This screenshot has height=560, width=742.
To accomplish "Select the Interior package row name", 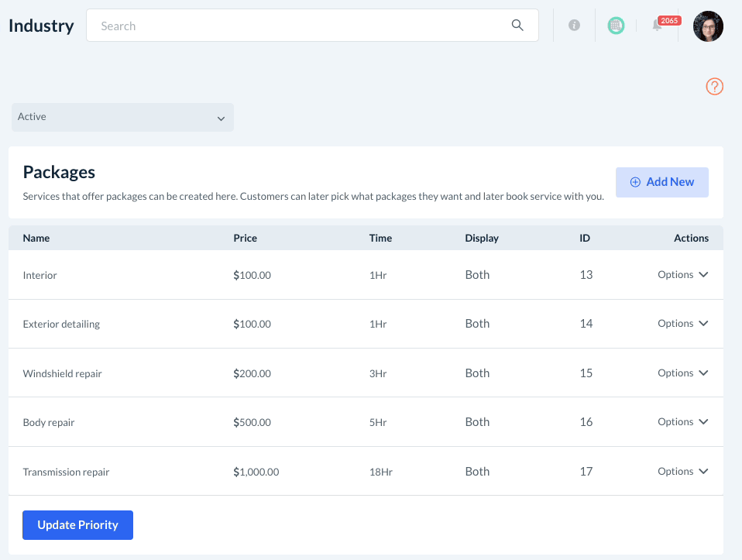I will 40,275.
